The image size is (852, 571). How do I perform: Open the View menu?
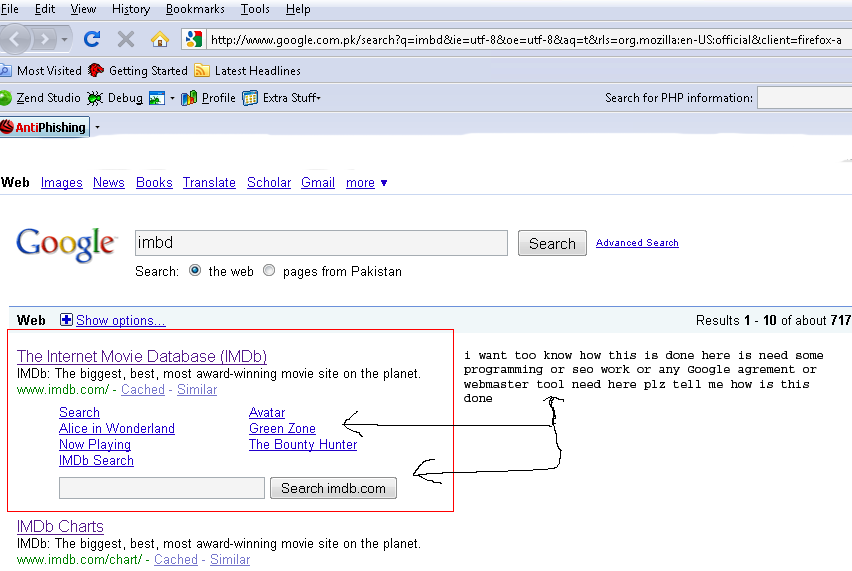tap(83, 9)
